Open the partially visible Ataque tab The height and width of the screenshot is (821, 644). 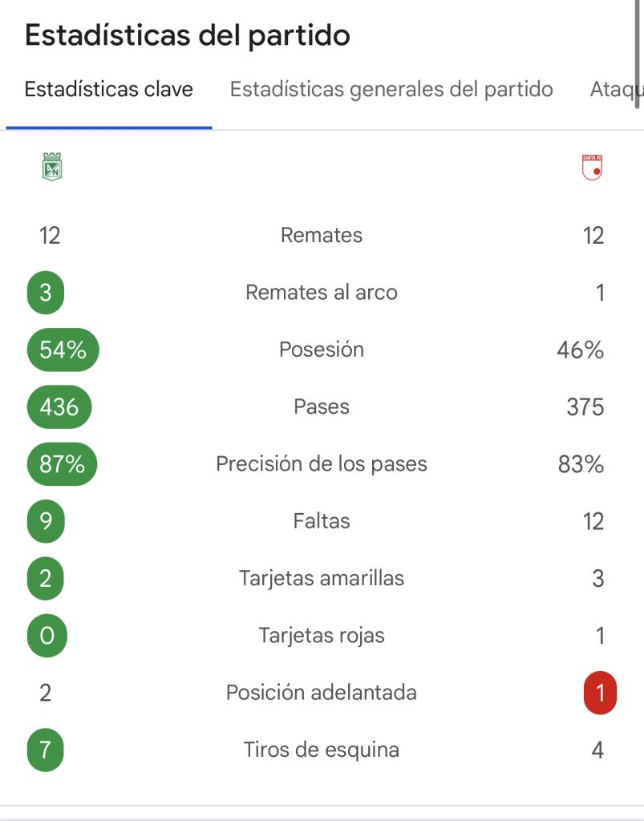(x=615, y=90)
